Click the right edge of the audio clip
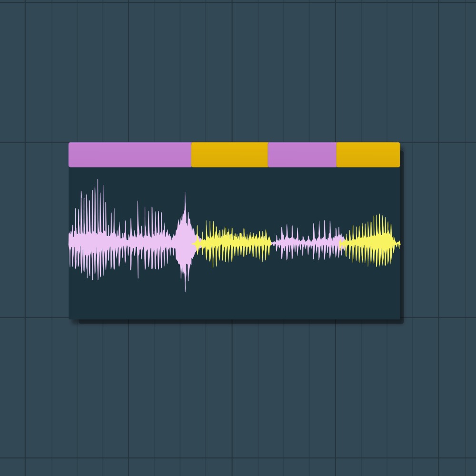 point(400,231)
